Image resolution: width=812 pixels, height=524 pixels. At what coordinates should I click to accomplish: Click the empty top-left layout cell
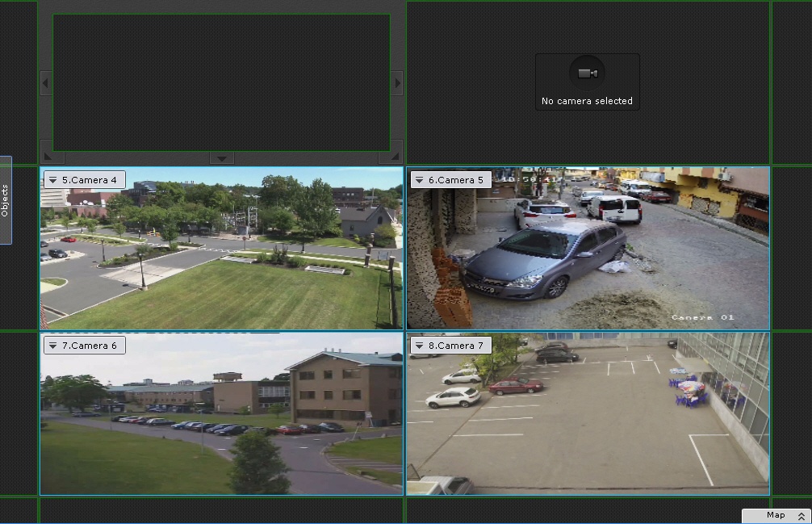[221, 81]
